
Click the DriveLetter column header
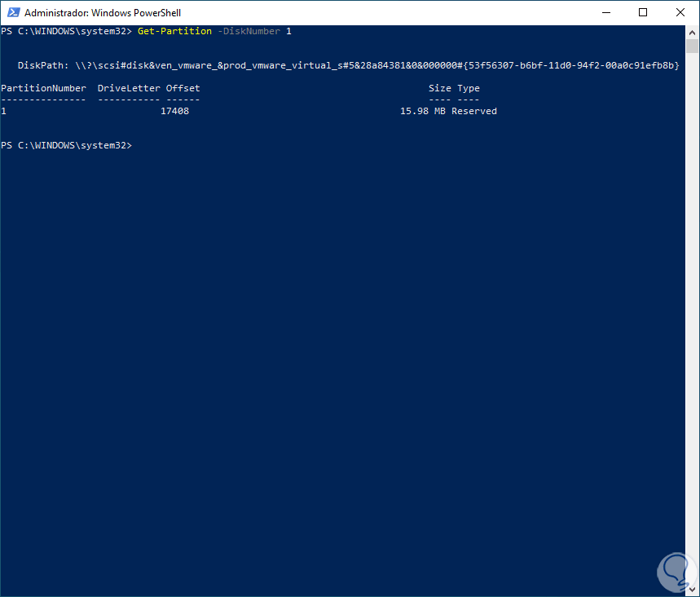click(x=129, y=88)
